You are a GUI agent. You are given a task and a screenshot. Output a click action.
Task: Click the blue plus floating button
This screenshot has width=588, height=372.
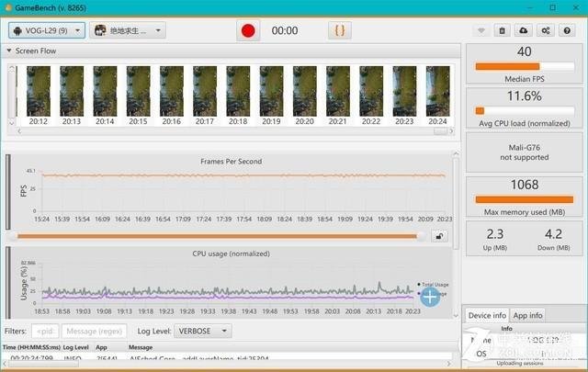click(x=430, y=296)
